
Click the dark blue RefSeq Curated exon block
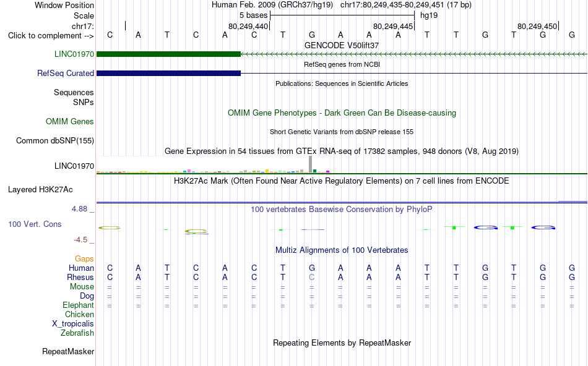point(168,73)
